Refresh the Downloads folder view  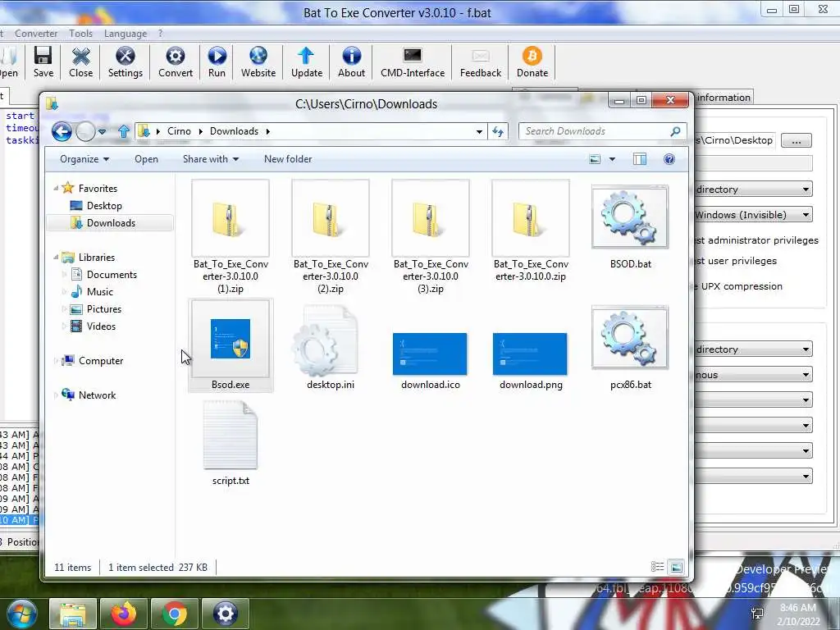coord(498,131)
